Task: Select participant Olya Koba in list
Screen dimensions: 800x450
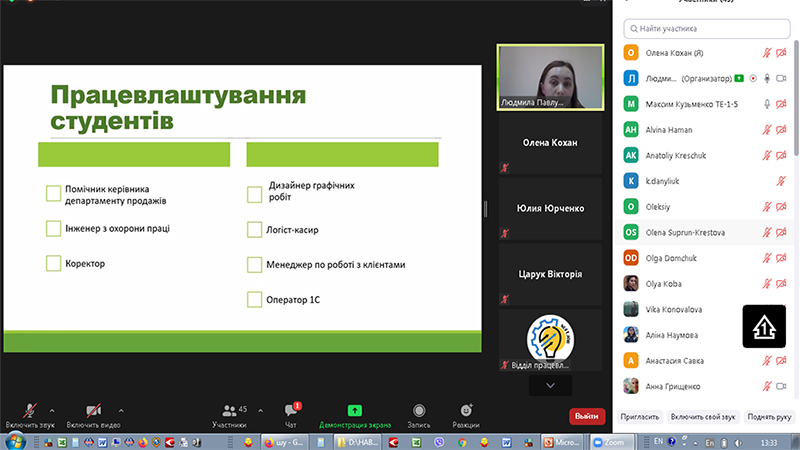Action: [704, 284]
